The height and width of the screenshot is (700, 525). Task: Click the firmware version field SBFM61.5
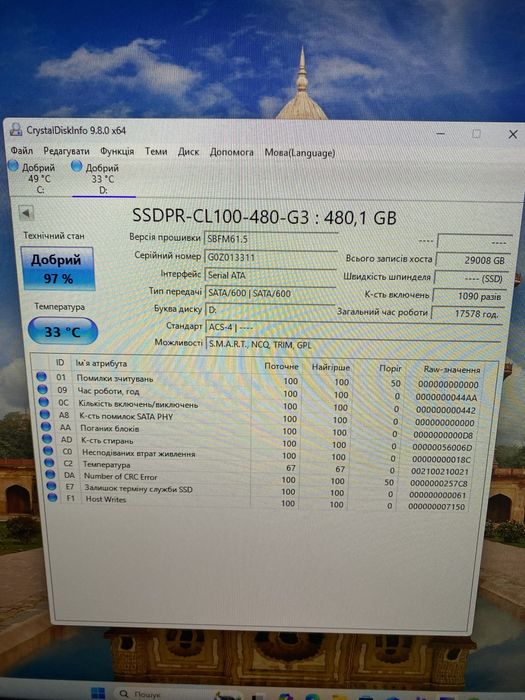(x=271, y=239)
